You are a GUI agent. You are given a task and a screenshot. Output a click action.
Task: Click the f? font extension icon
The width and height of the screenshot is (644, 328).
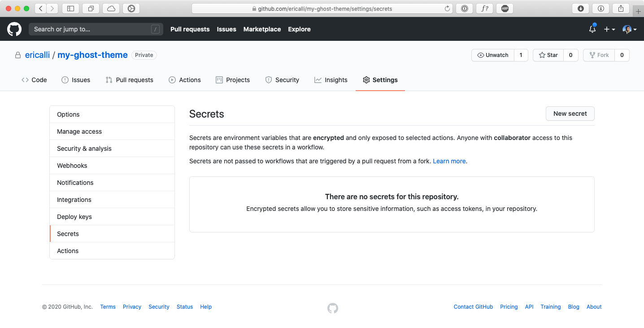484,9
